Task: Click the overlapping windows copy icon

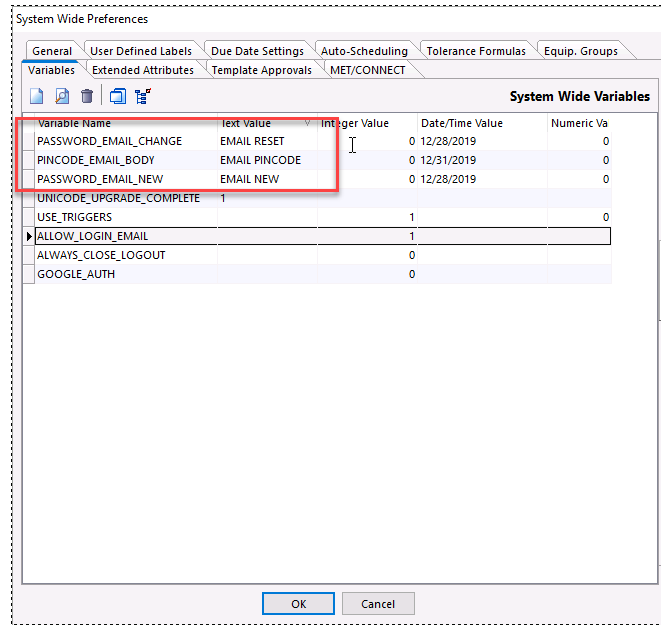Action: (x=117, y=96)
